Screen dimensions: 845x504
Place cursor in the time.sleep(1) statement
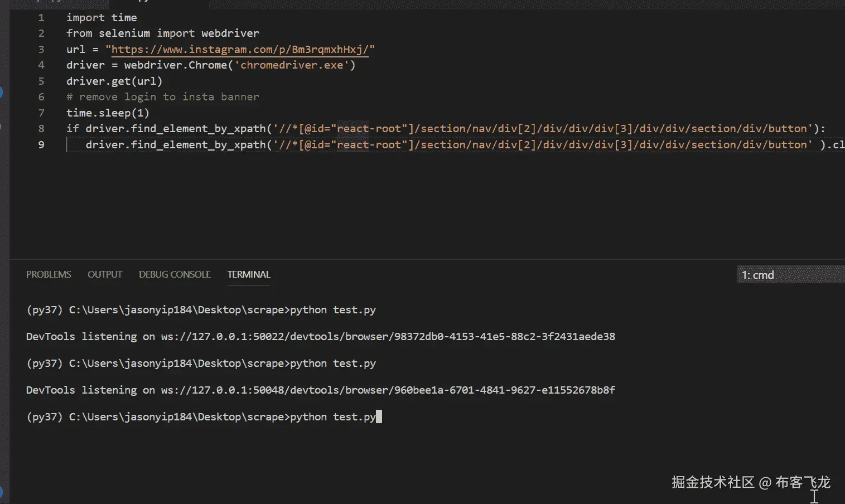point(108,113)
